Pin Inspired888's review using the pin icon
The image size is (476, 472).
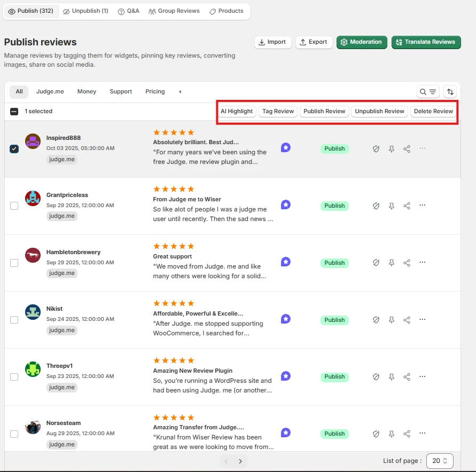point(392,149)
